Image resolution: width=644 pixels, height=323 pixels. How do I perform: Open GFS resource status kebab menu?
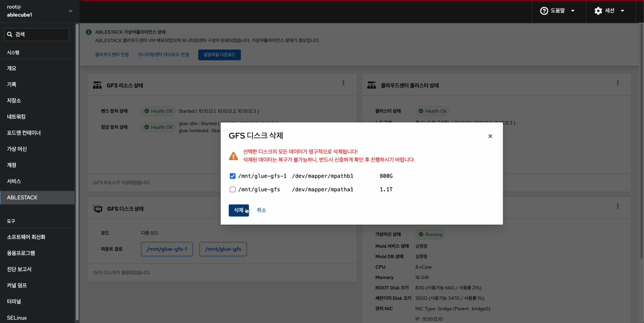pyautogui.click(x=343, y=83)
